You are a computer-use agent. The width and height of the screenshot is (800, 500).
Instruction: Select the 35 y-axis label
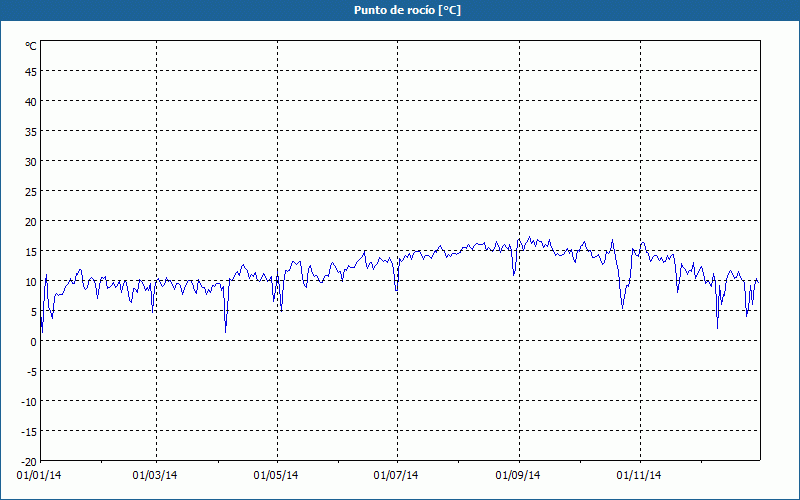pos(31,132)
